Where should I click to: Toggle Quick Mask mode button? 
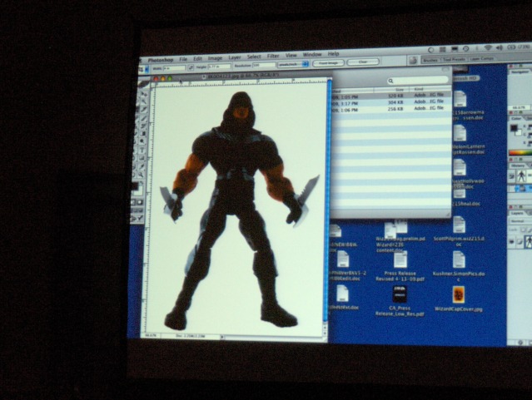[x=140, y=202]
